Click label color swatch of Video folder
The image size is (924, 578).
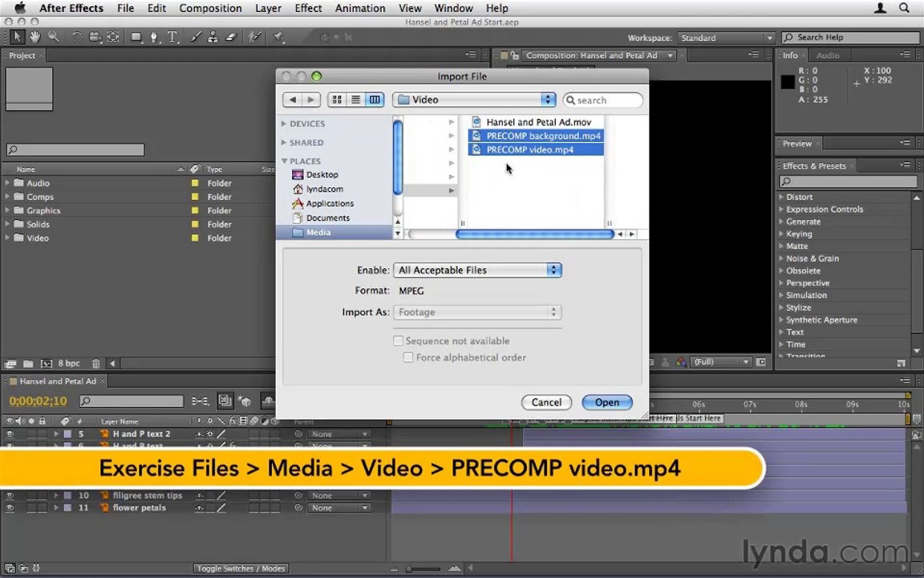pos(194,238)
